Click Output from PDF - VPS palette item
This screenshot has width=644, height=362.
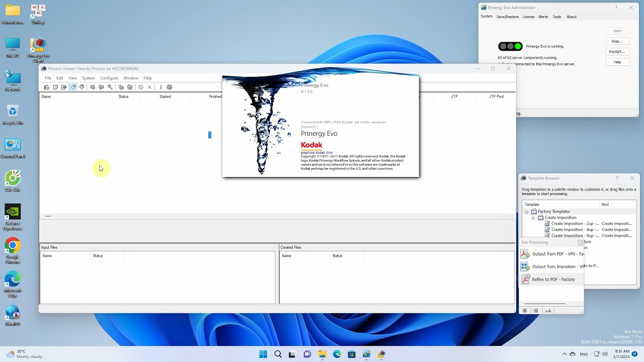(x=552, y=254)
